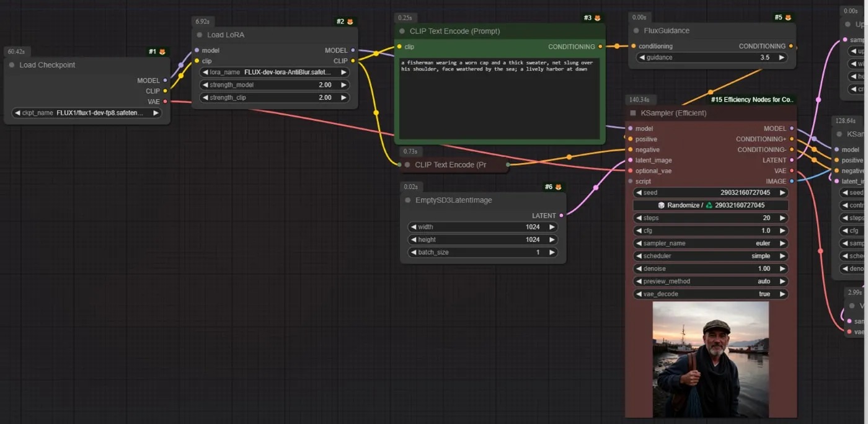Open the ckpt_name checkpoint selector
868x424 pixels.
tap(87, 113)
